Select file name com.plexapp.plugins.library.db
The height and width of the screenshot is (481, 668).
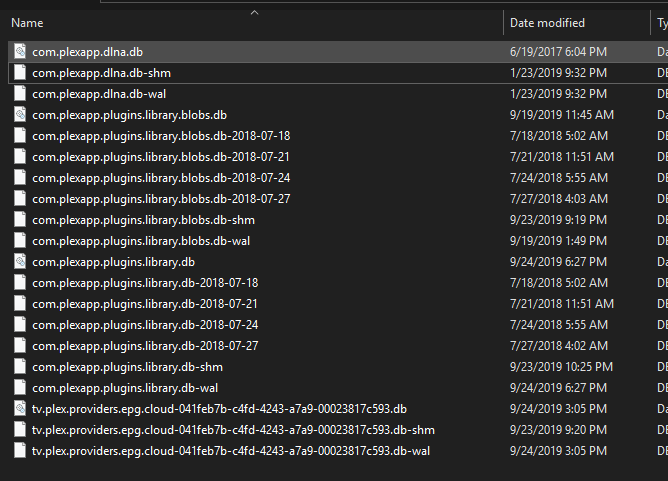[x=113, y=262]
